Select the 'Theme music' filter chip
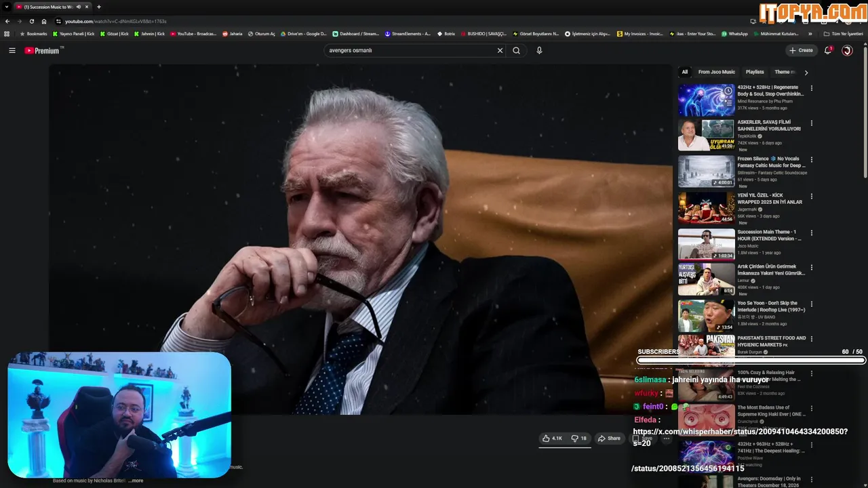 click(x=784, y=72)
